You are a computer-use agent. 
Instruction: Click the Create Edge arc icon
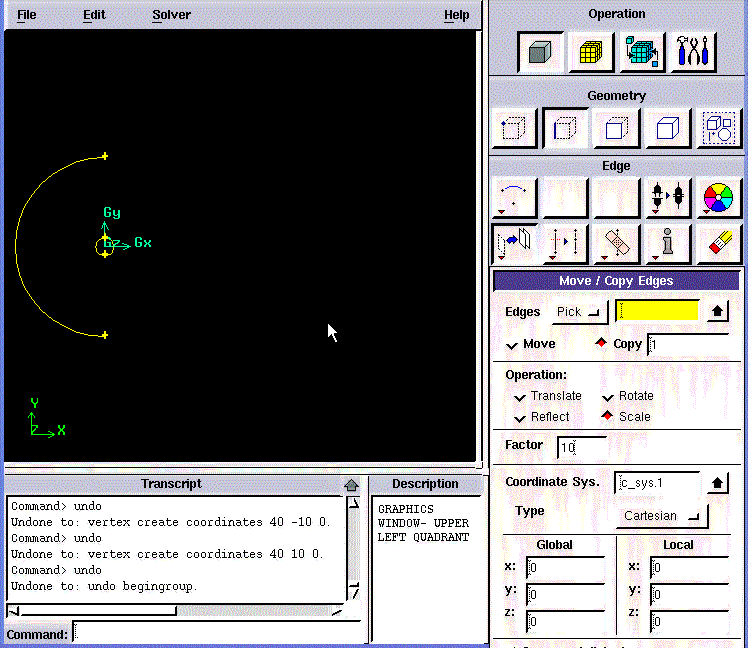(x=514, y=198)
